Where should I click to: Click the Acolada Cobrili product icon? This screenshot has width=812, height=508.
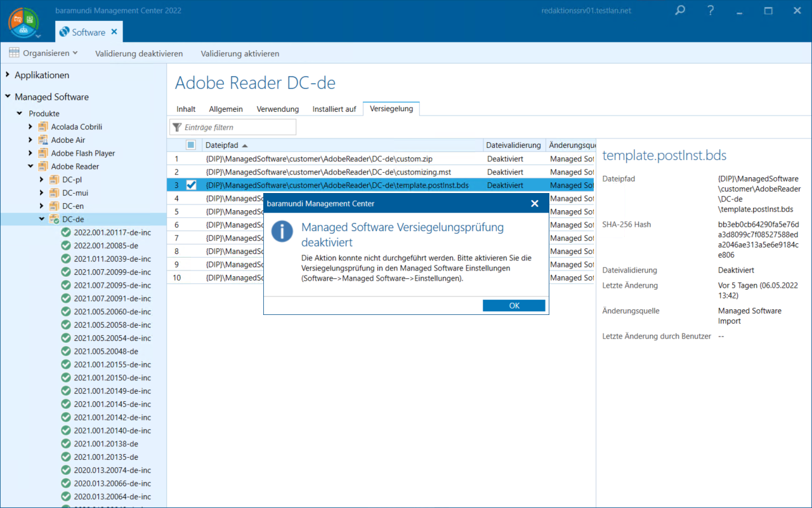pyautogui.click(x=43, y=126)
